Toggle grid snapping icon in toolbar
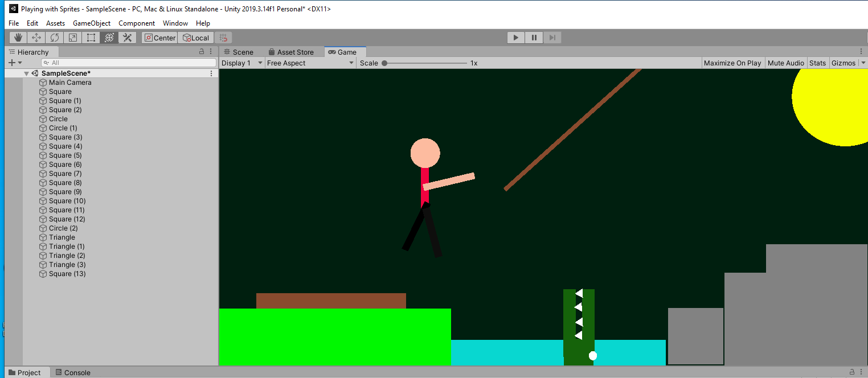The height and width of the screenshot is (378, 868). [224, 38]
